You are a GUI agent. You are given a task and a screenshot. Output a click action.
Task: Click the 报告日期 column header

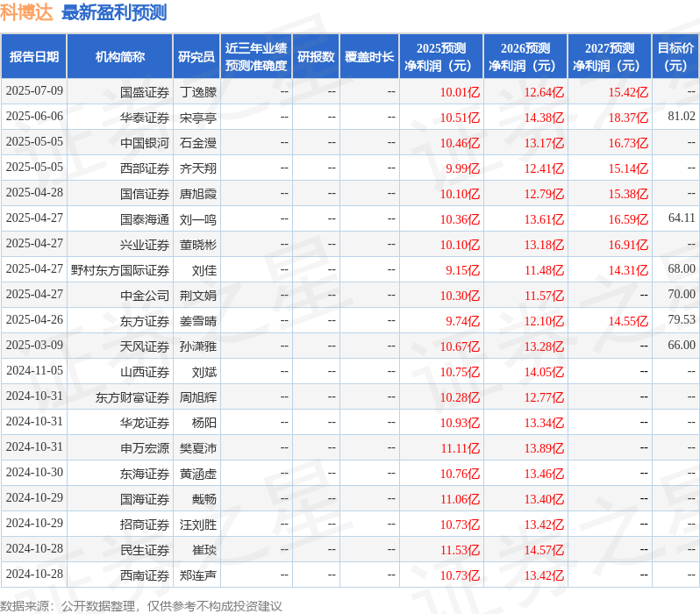click(34, 57)
